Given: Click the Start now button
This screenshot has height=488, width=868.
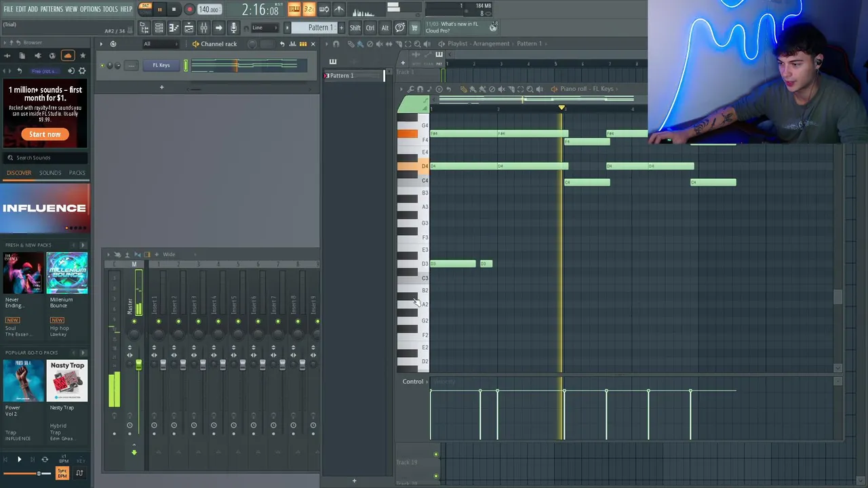Looking at the screenshot, I should 45,134.
